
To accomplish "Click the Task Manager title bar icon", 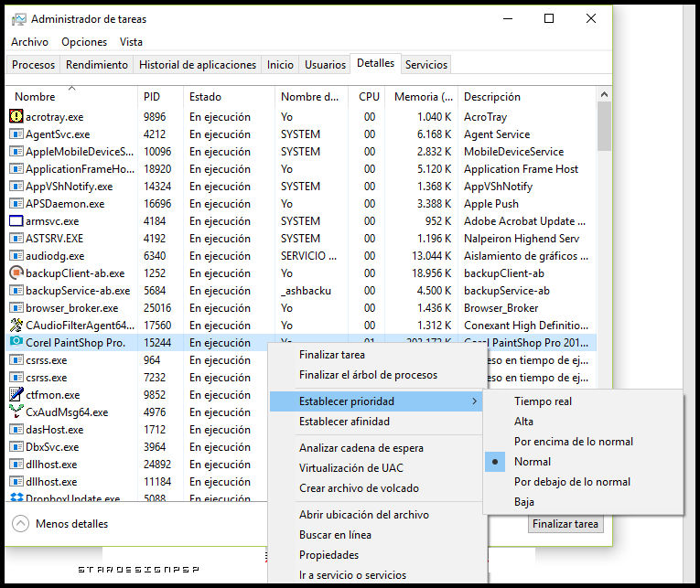I will click(18, 19).
